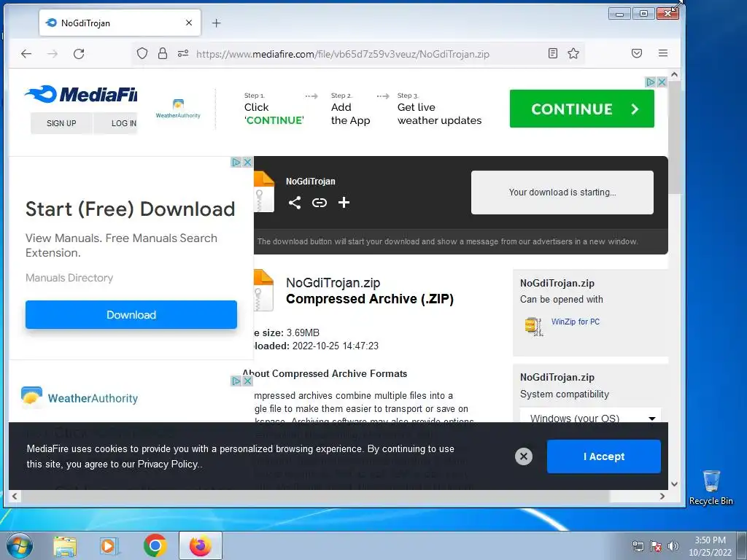Close the NoGdiTrojan tab
Screen dimensions: 747x560
pyautogui.click(x=189, y=23)
